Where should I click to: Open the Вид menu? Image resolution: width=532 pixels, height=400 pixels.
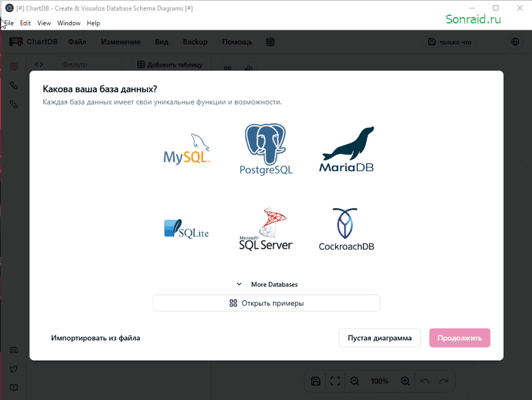(161, 42)
